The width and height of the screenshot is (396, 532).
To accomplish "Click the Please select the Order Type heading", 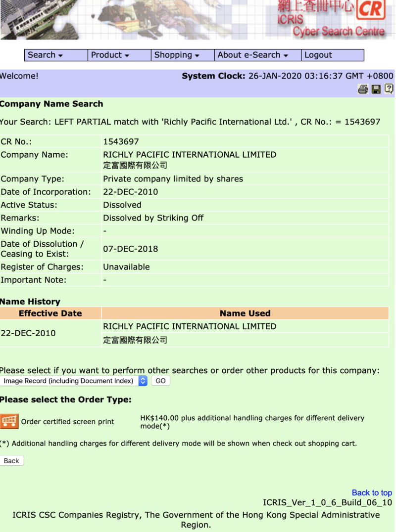I will (65, 399).
